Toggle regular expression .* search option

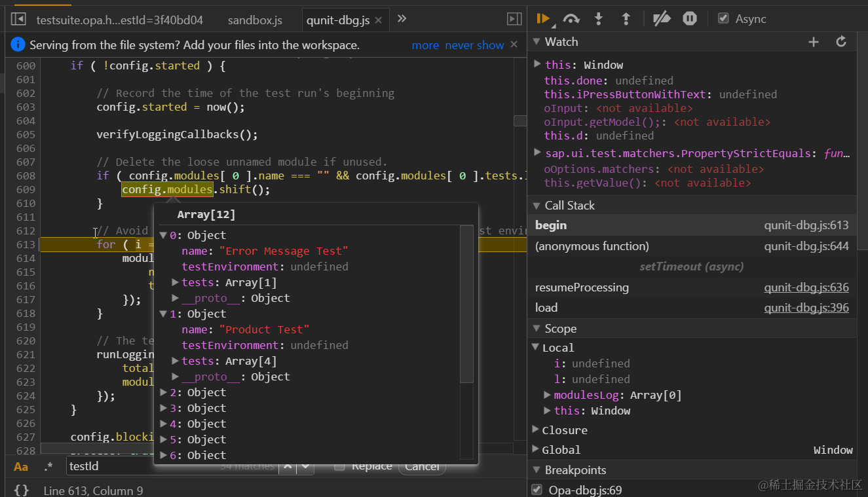(48, 467)
